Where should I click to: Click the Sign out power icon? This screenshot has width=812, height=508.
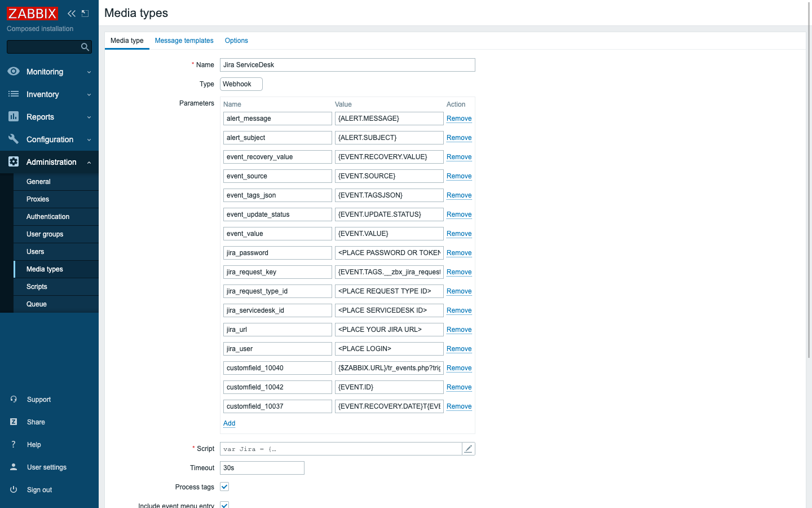pos(14,490)
